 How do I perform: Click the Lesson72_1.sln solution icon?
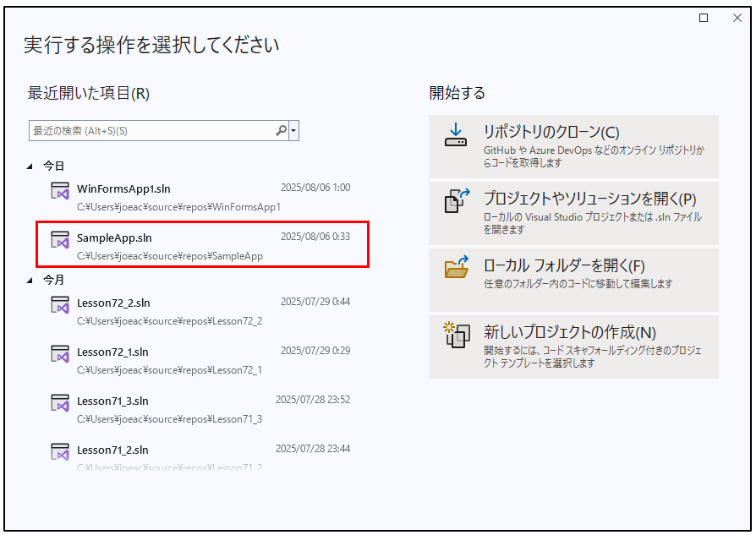[59, 353]
